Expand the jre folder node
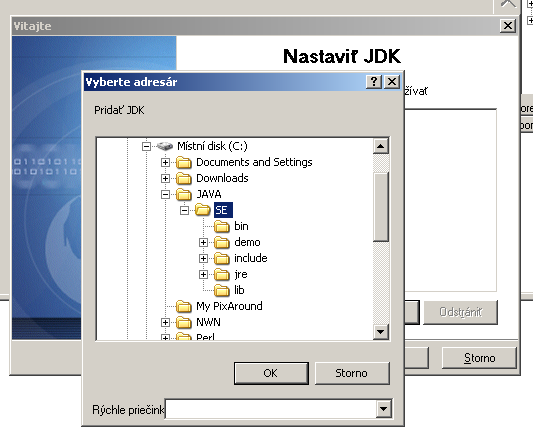The image size is (533, 439). click(x=203, y=274)
